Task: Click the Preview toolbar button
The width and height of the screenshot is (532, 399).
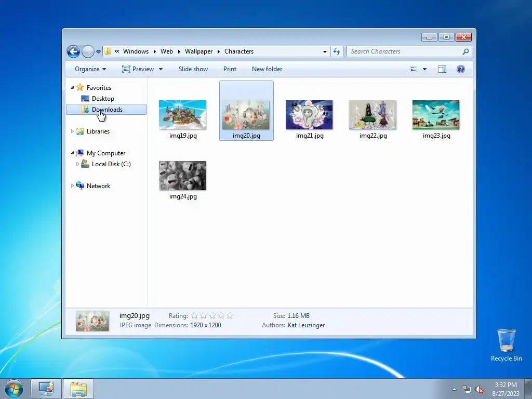Action: [x=138, y=69]
